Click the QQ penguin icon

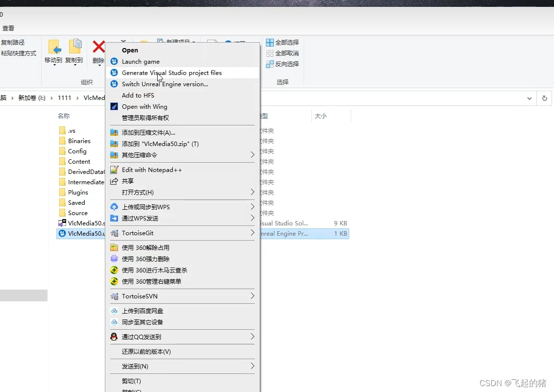pyautogui.click(x=114, y=337)
